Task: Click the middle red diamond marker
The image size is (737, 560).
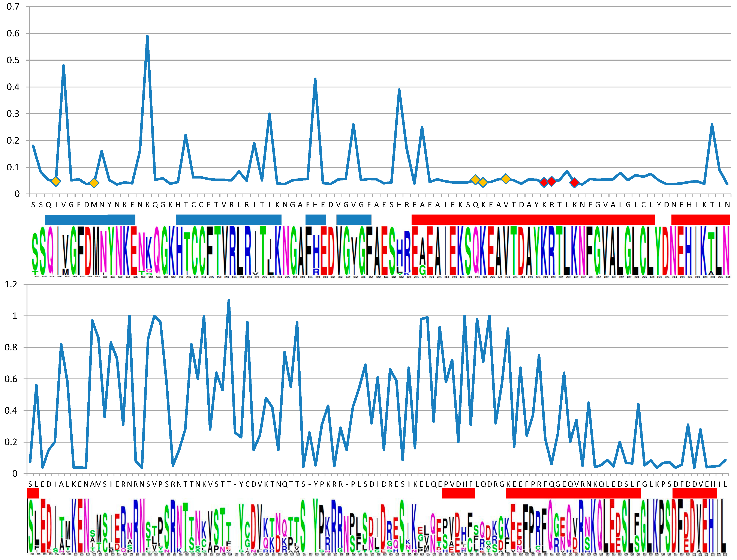Action: 552,181
